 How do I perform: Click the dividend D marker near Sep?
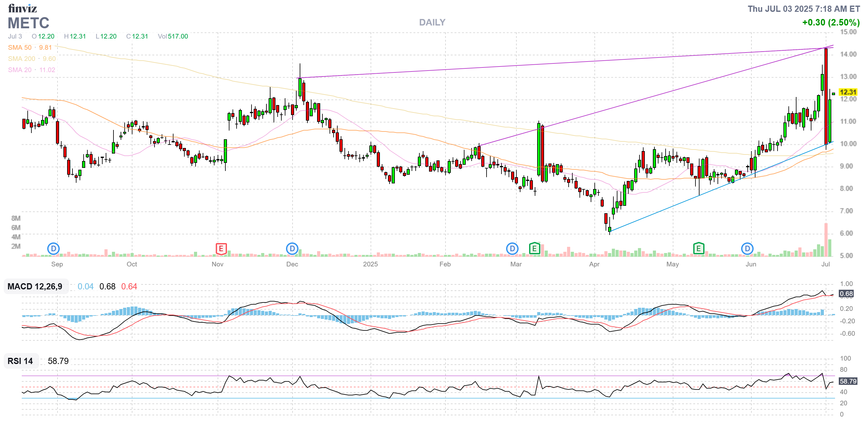pos(53,249)
